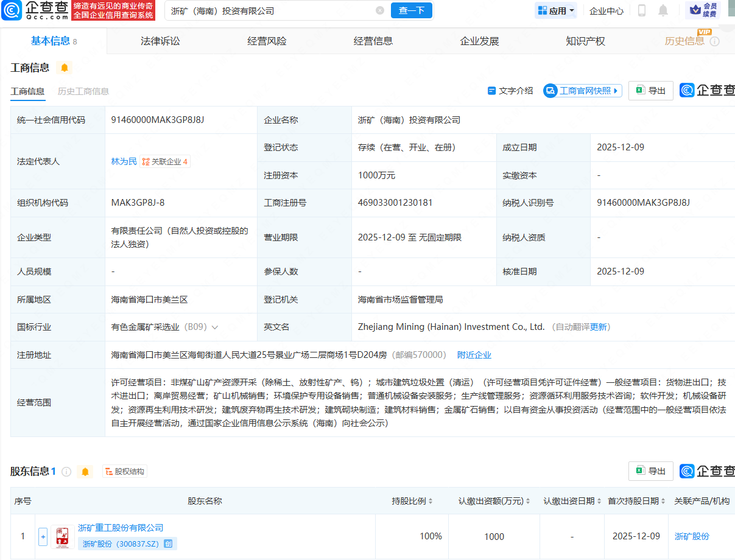Enable alerts via 工商信息 bell icon
Screen dimensions: 735x560
tap(65, 68)
